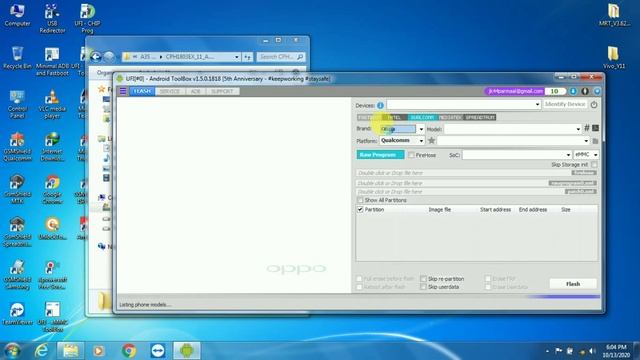
Task: Click the hash icon next to Model
Action: click(587, 128)
